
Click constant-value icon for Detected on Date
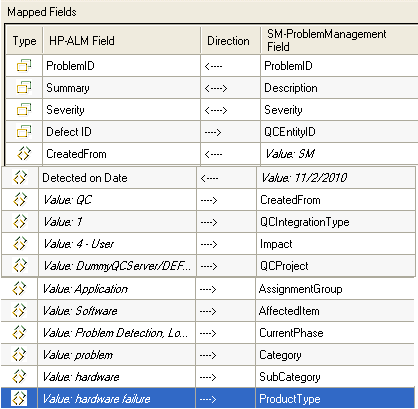coord(20,177)
